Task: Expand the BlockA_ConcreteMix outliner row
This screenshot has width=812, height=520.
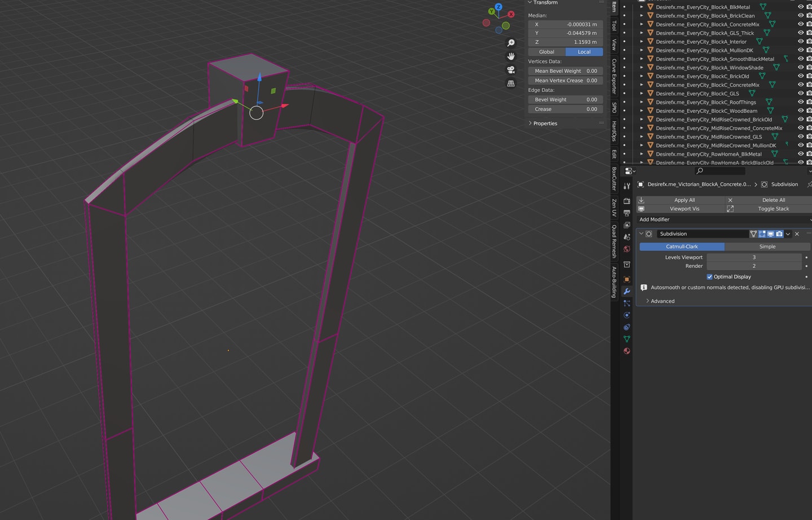Action: (x=641, y=24)
